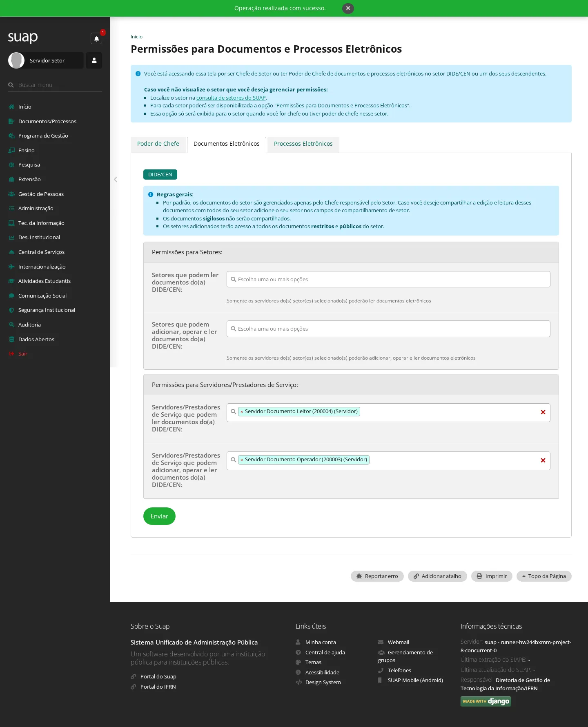Open the notifications bell icon

pos(96,39)
